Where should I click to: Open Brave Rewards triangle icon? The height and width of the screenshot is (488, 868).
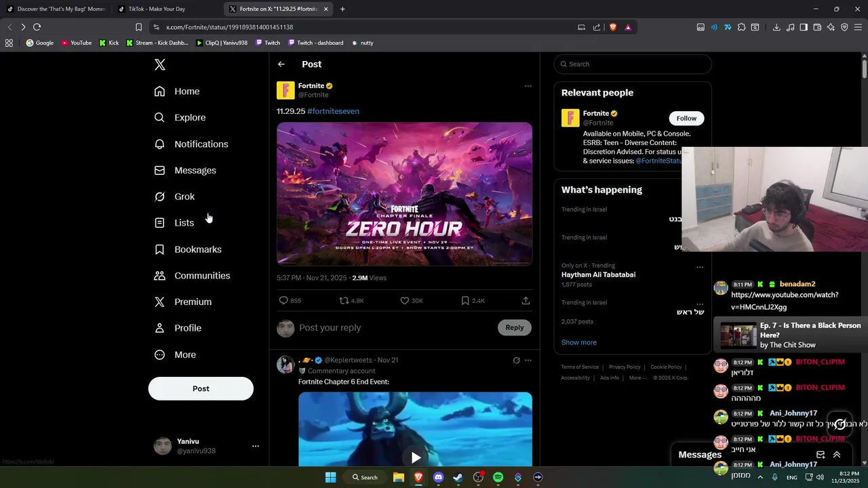[628, 27]
